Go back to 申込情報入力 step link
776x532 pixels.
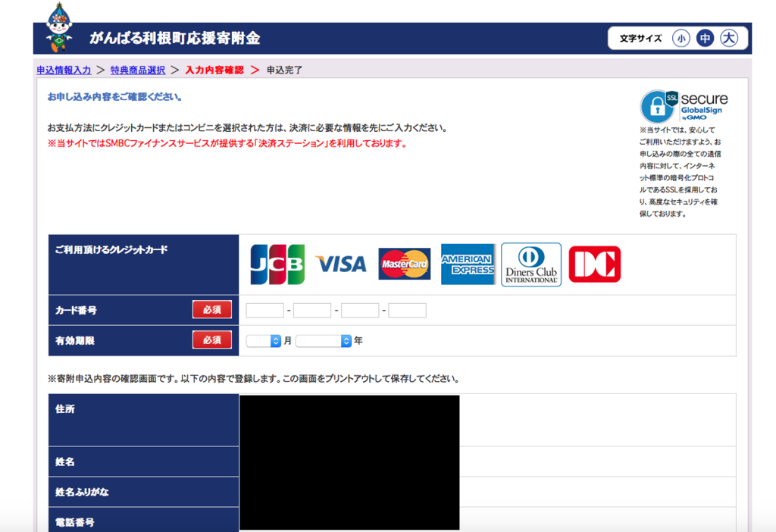tap(64, 70)
